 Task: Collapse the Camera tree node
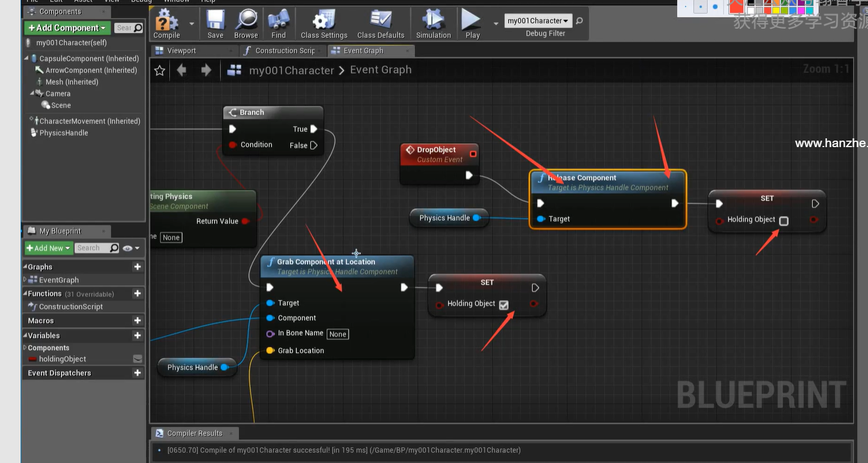pos(32,93)
